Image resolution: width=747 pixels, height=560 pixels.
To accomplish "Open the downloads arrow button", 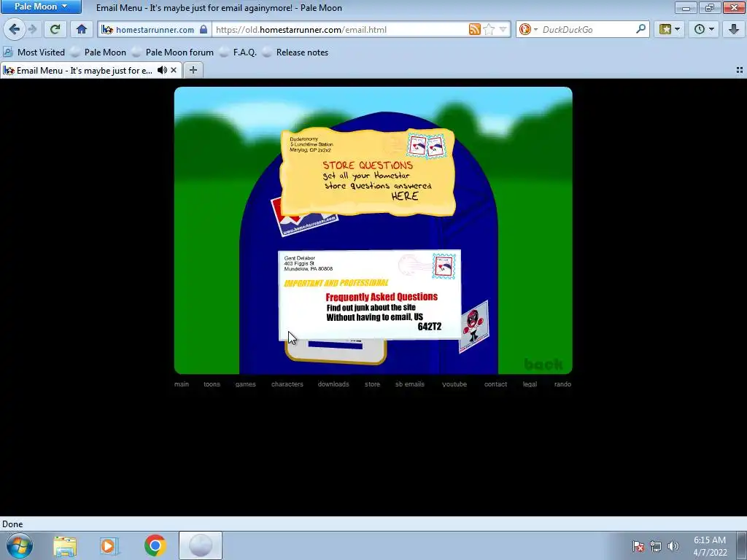I will click(734, 29).
